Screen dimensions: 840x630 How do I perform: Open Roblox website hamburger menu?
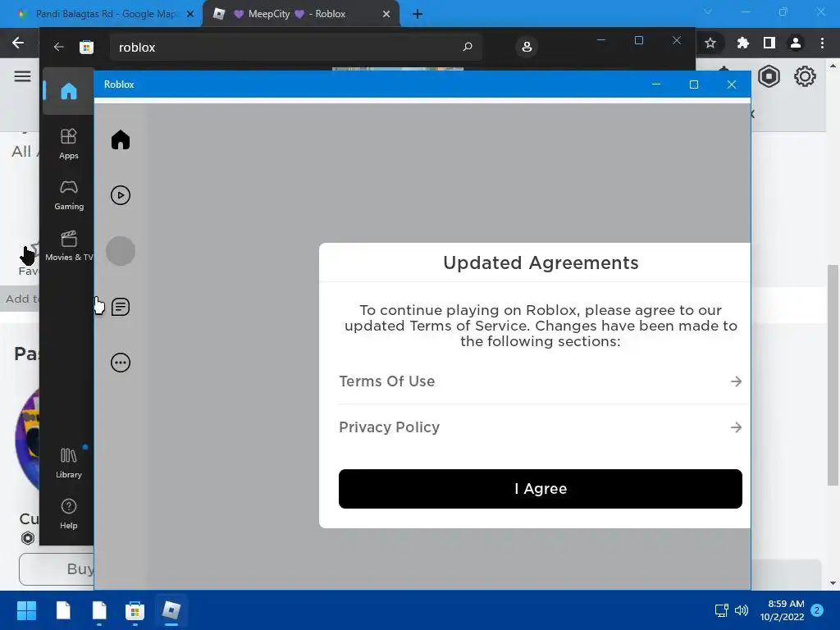click(x=22, y=76)
